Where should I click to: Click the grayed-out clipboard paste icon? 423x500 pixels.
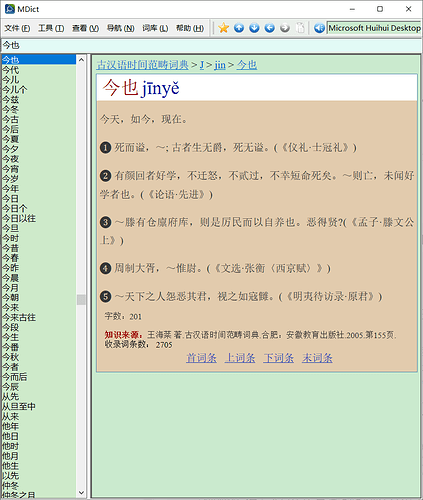click(x=300, y=28)
